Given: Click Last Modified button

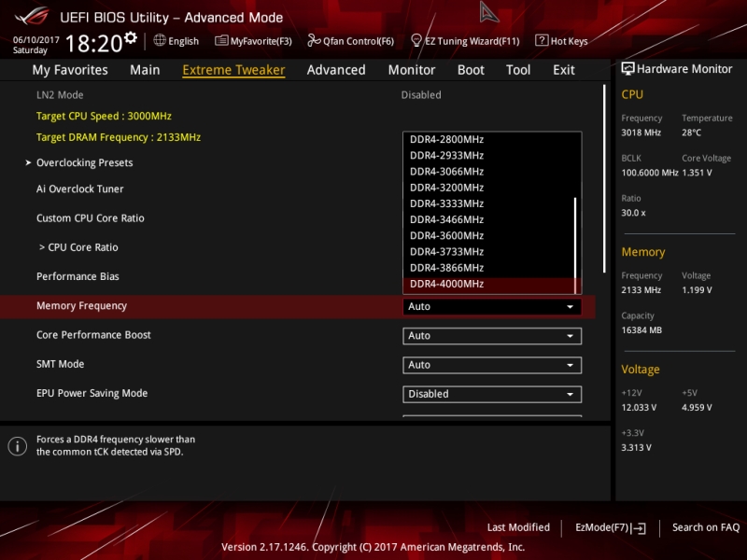Looking at the screenshot, I should (518, 527).
